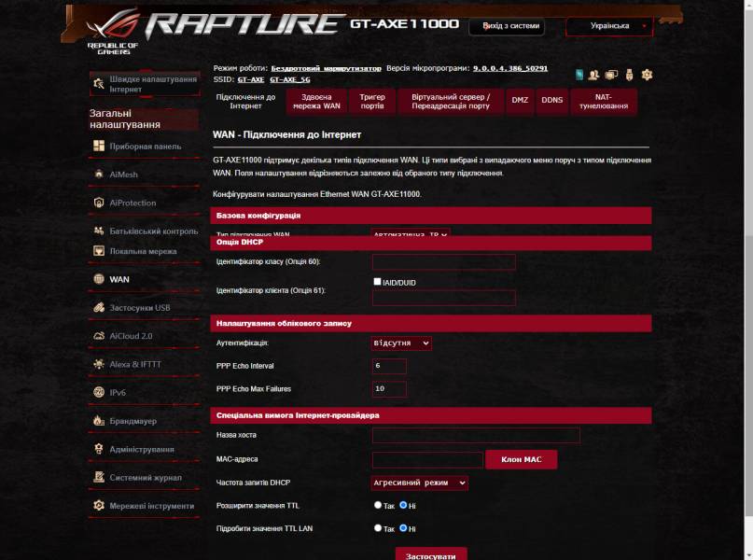Viewport: 753px width, 560px height.
Task: Select Так for Підробити значення TTL LAN
Action: (378, 528)
